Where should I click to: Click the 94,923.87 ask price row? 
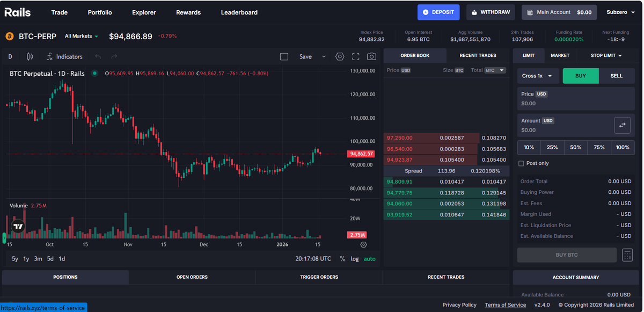pos(447,160)
